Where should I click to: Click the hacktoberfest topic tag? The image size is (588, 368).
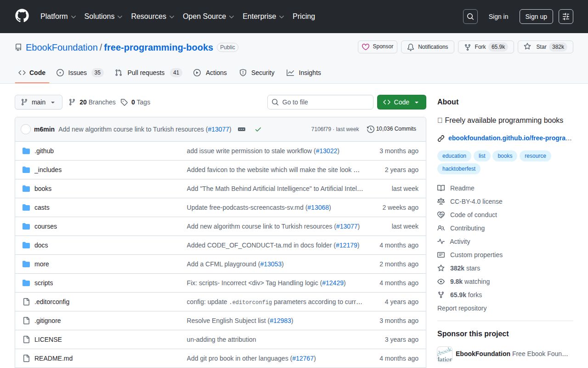pos(459,169)
